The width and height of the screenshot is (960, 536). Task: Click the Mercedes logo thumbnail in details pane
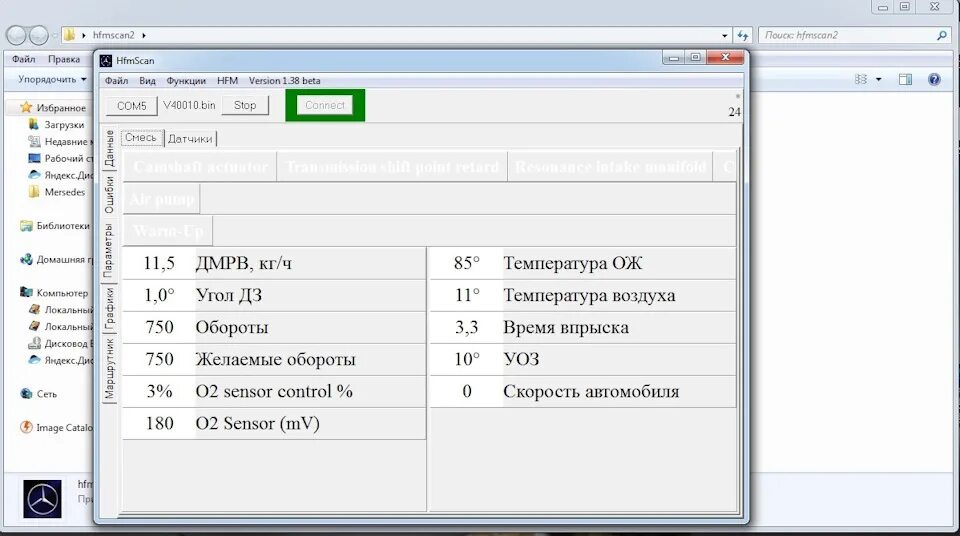click(42, 499)
